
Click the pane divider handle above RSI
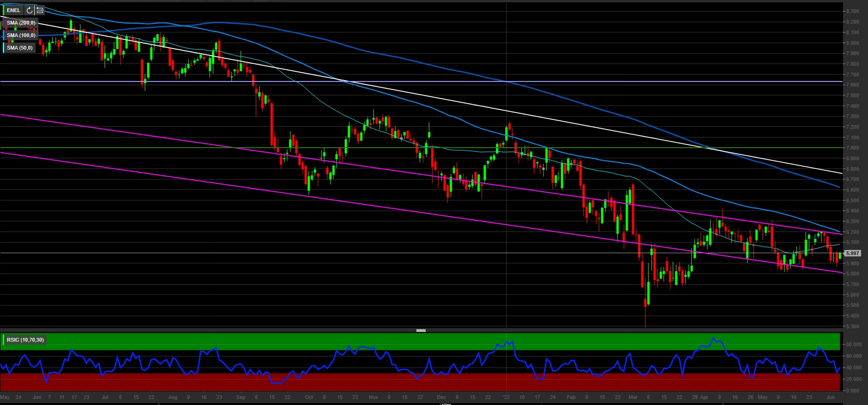point(421,330)
